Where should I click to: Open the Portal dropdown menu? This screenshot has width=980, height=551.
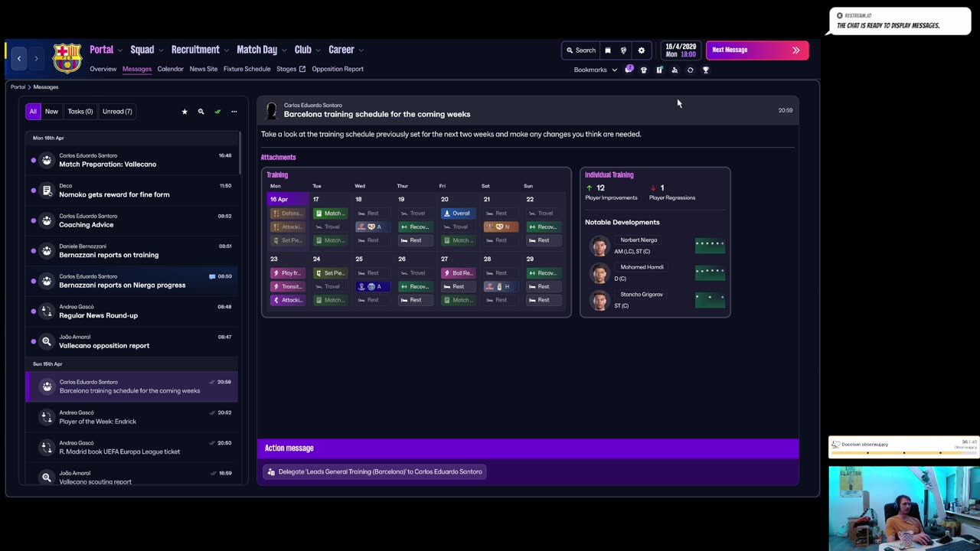pyautogui.click(x=106, y=50)
